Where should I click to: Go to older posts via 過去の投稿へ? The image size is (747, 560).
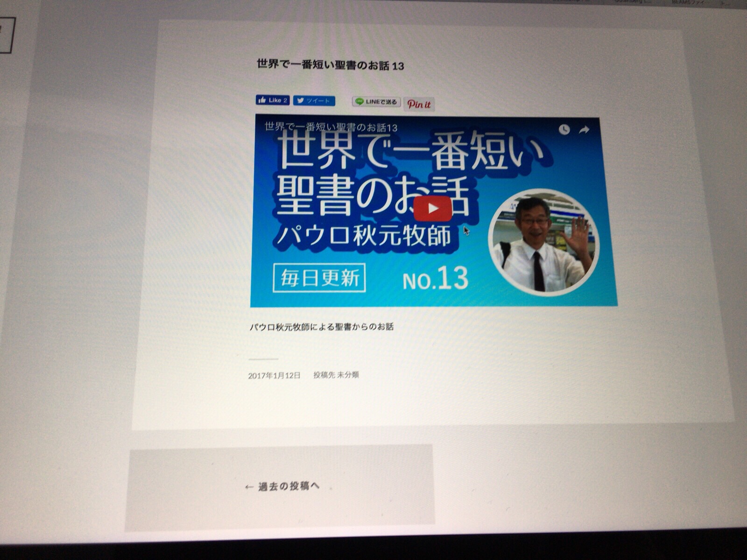click(x=282, y=487)
